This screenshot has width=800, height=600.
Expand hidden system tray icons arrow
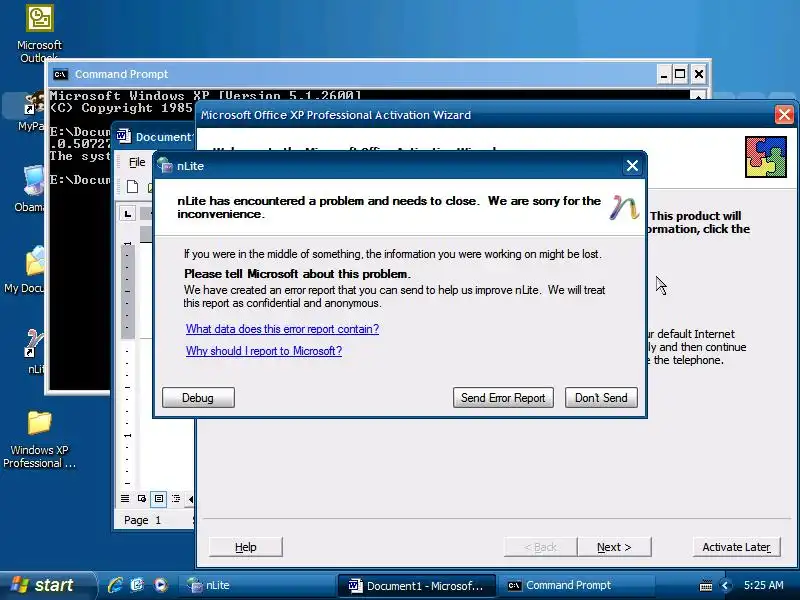pyautogui.click(x=725, y=585)
